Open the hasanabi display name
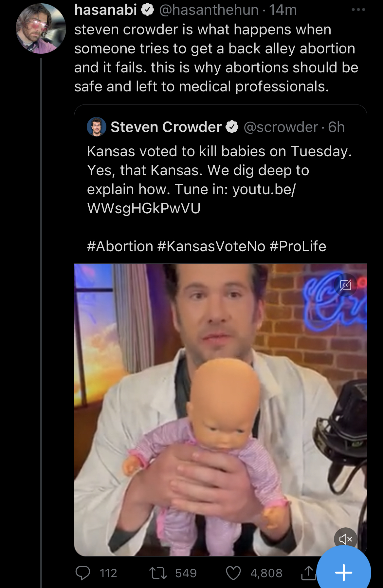 (105, 10)
